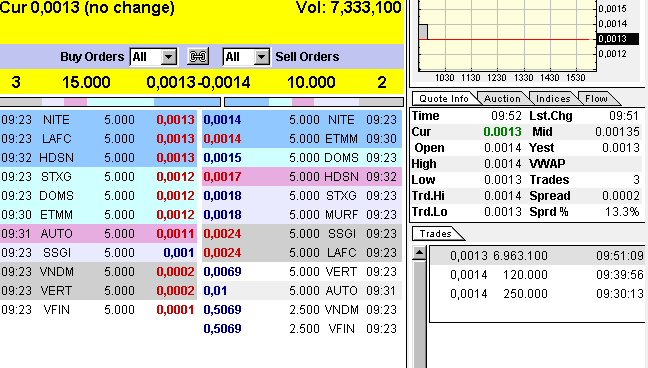Image resolution: width=648 pixels, height=368 pixels.
Task: Select the 250.000 trade at 09:30:13
Action: tap(537, 294)
